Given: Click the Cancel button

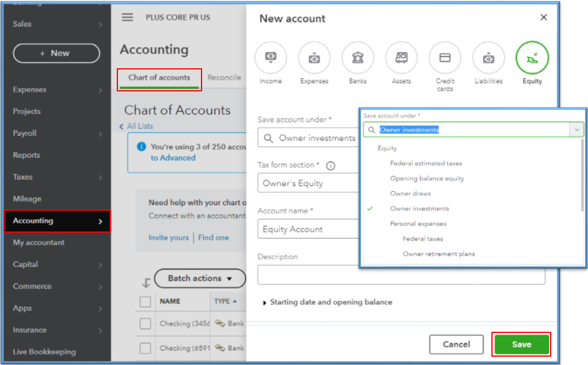Looking at the screenshot, I should tap(456, 344).
